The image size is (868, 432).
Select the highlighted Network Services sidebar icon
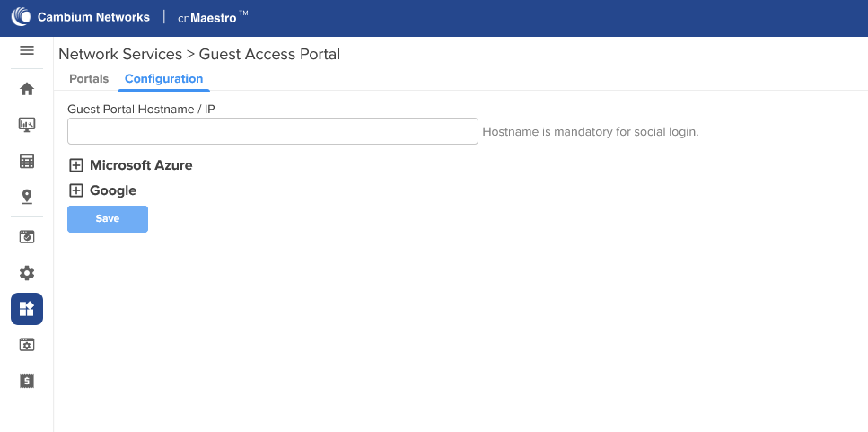pyautogui.click(x=27, y=308)
